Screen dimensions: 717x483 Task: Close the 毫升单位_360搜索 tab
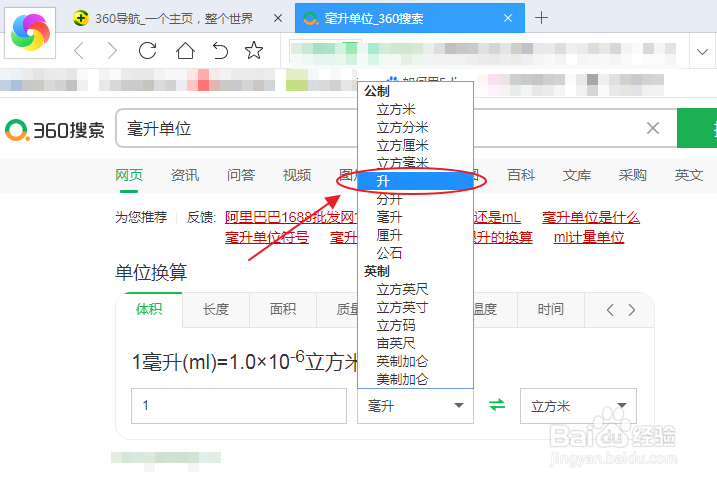tap(508, 18)
